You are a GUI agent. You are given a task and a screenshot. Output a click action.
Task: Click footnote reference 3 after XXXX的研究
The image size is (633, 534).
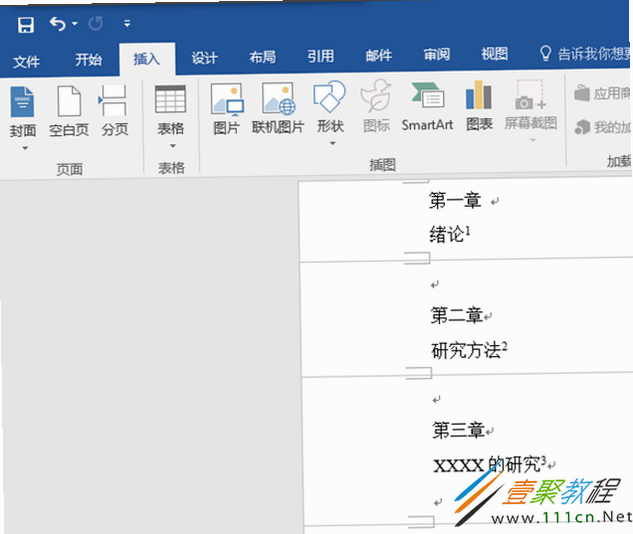[x=543, y=461]
